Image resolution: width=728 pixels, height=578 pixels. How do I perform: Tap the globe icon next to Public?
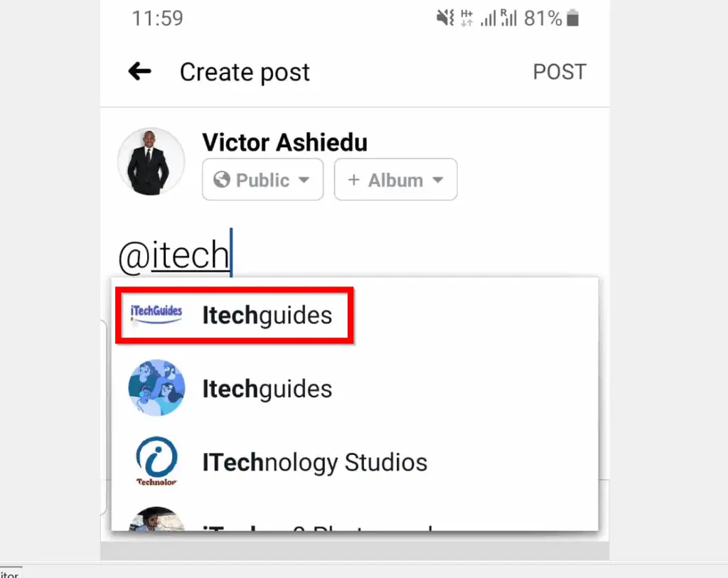[221, 179]
